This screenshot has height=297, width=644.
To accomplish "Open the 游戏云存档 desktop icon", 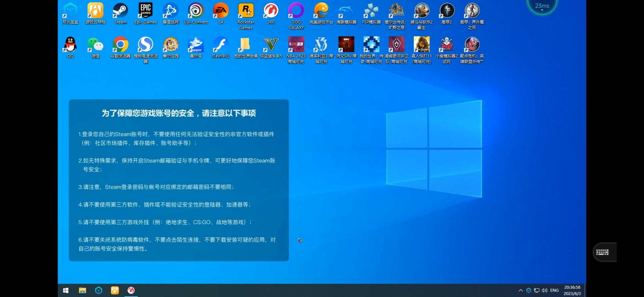I will click(95, 13).
